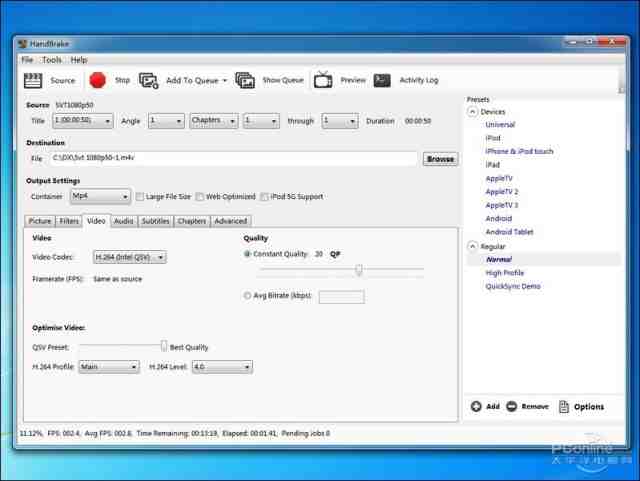Click the Avg Bitrate input box
The height and width of the screenshot is (481, 640).
[x=342, y=297]
